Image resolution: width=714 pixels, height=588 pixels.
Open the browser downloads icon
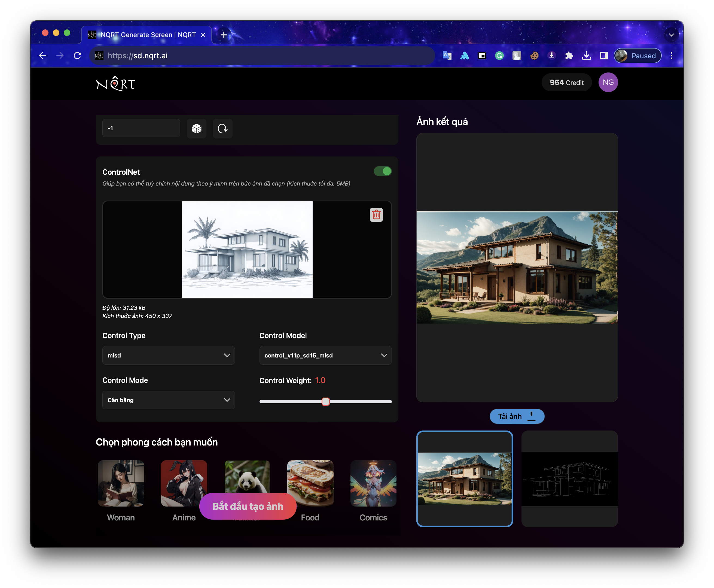click(x=586, y=56)
